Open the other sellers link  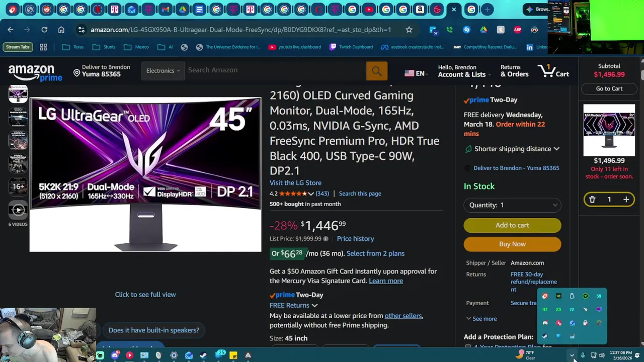403,316
